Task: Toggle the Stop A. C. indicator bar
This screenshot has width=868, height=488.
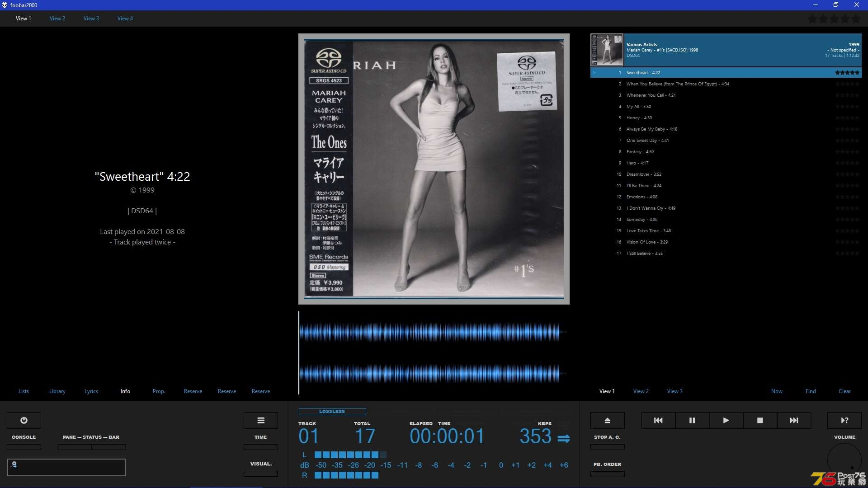Action: (x=608, y=447)
